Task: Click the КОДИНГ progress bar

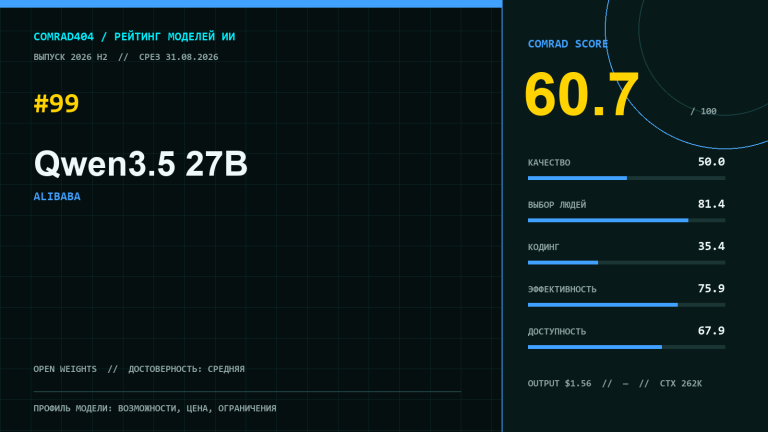Action: 626,263
